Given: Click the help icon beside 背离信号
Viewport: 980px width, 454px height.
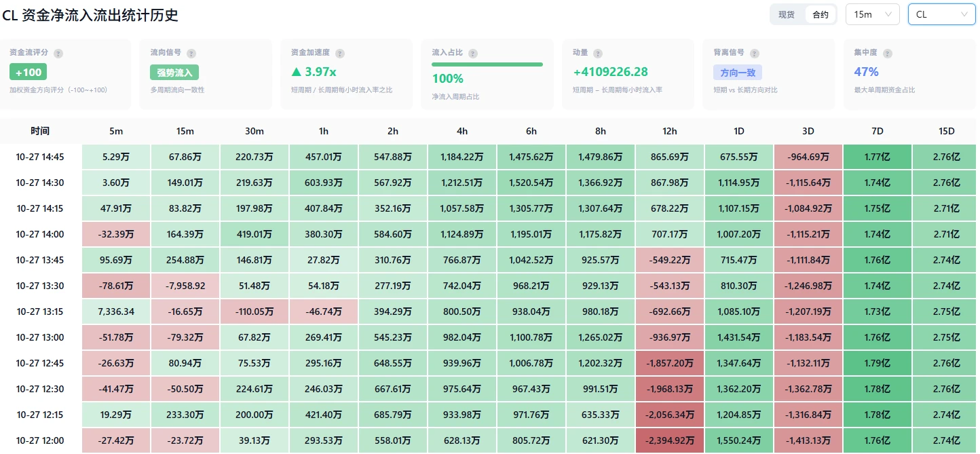Looking at the screenshot, I should coord(755,53).
